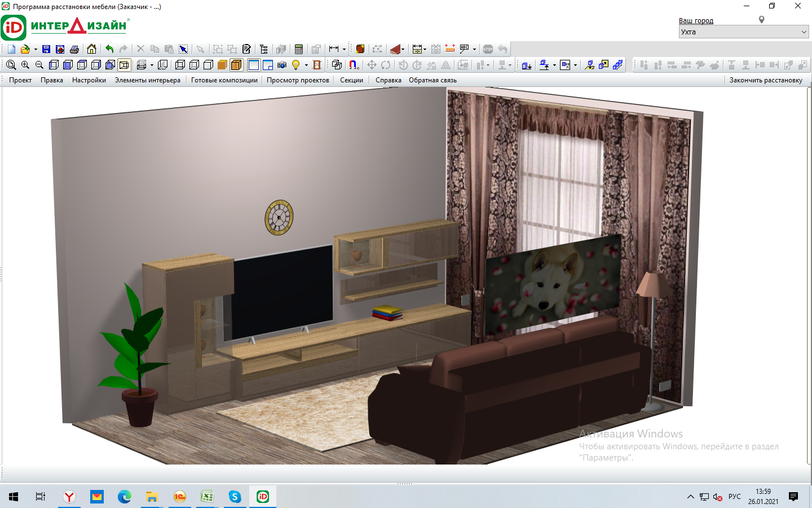
Task: Click the blue select-area cursor icon
Action: point(183,49)
